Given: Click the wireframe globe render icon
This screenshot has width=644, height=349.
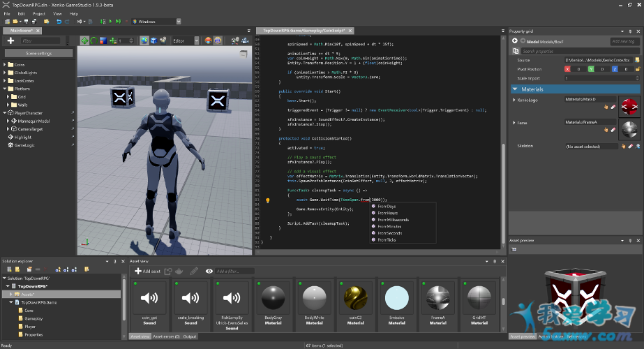Looking at the screenshot, I should [x=218, y=40].
